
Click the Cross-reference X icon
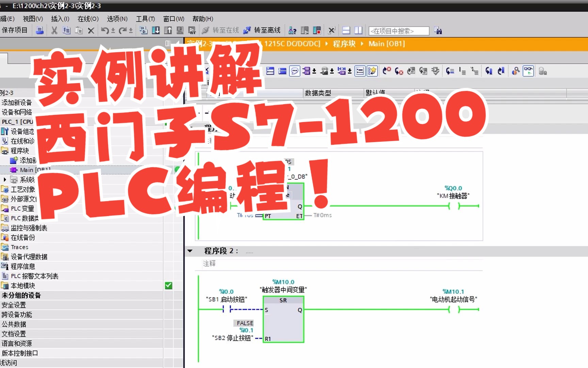[x=331, y=31]
